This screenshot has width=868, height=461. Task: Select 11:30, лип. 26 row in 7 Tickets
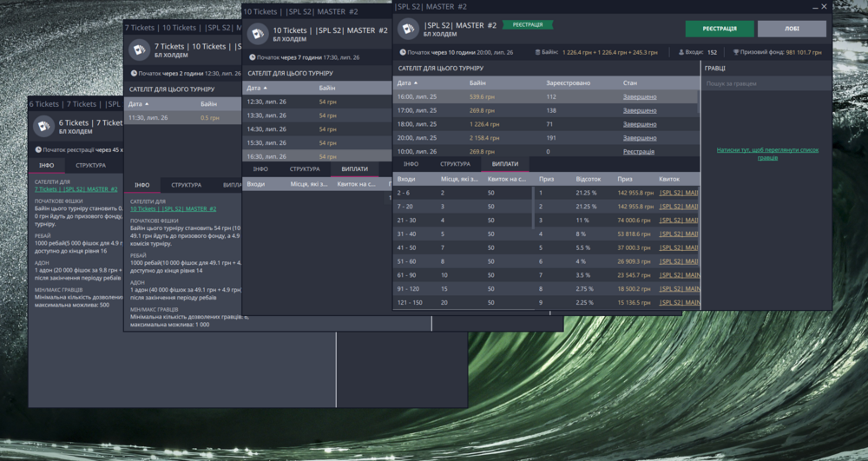coord(182,118)
